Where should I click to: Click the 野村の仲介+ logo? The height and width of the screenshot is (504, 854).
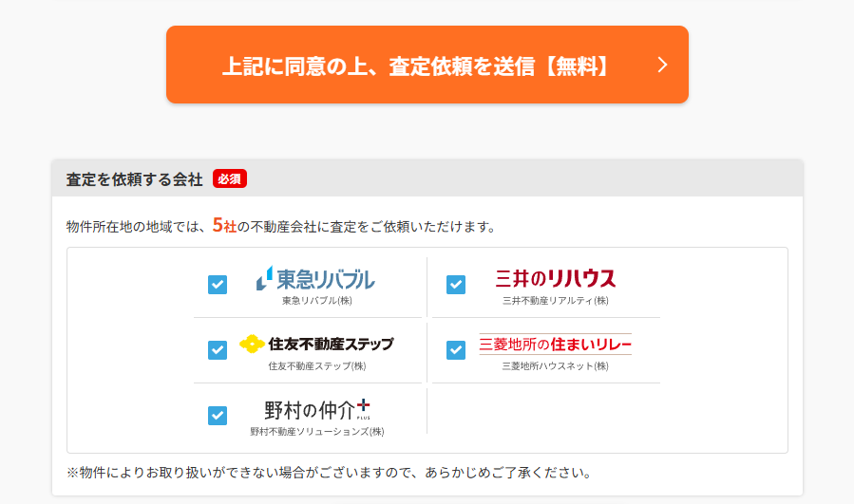click(317, 409)
